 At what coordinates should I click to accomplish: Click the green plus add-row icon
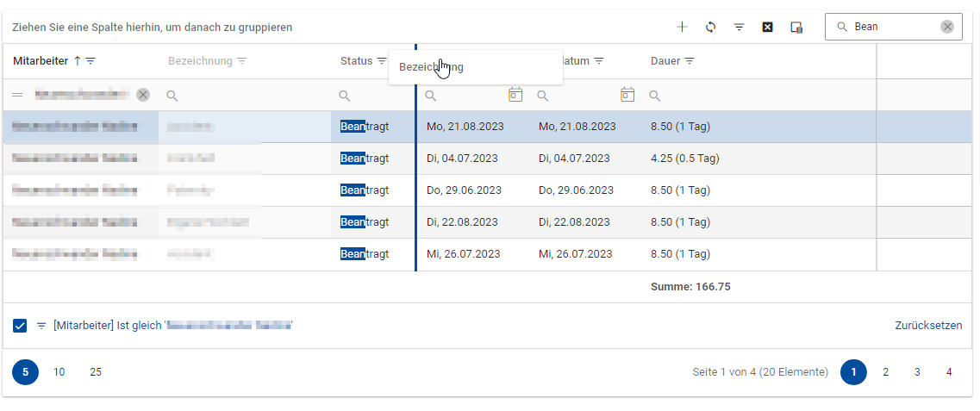[682, 27]
